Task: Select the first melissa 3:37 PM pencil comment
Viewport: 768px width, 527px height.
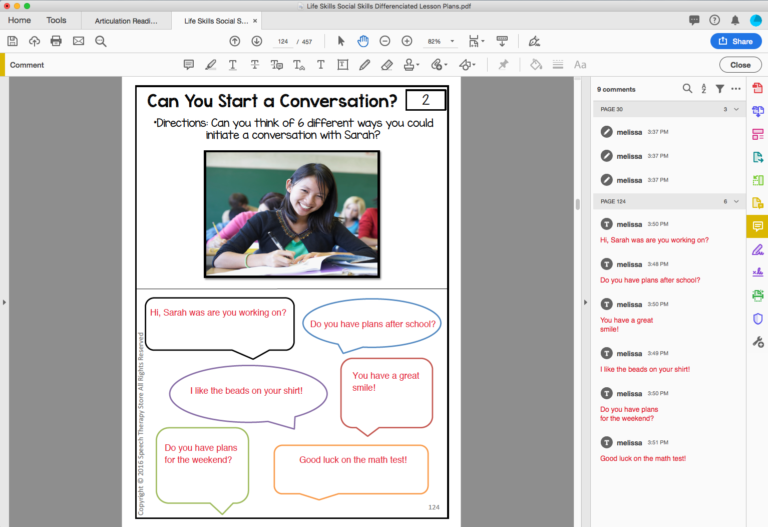Action: click(669, 132)
